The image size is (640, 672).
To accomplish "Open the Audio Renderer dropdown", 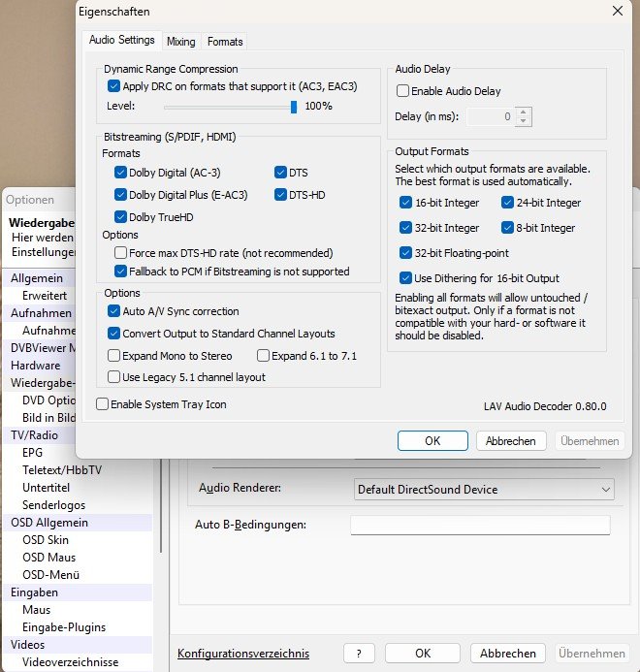I will point(483,490).
